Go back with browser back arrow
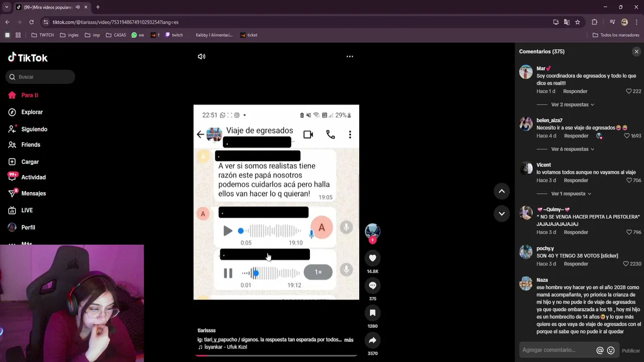644x362 pixels. [x=7, y=22]
